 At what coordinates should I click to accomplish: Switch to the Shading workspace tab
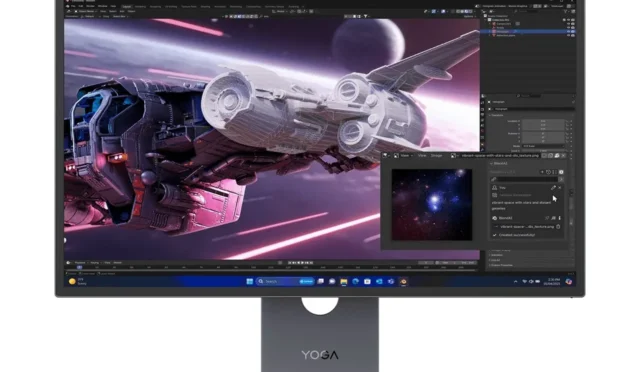(x=205, y=7)
